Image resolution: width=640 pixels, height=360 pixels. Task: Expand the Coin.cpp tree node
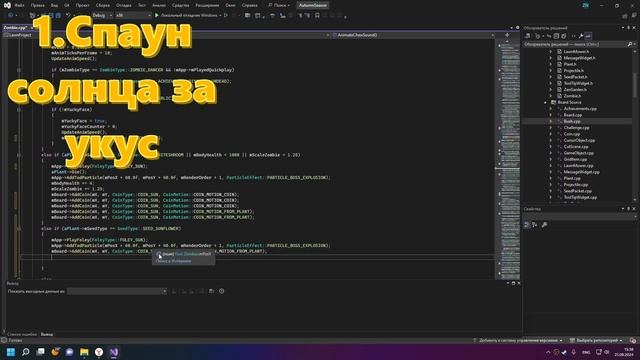point(551,134)
